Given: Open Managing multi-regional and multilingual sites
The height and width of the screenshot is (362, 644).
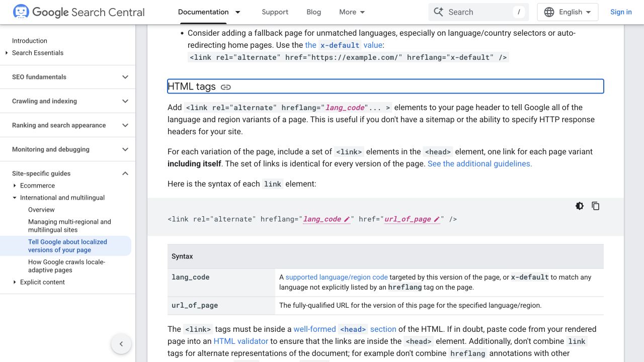Looking at the screenshot, I should click(69, 226).
